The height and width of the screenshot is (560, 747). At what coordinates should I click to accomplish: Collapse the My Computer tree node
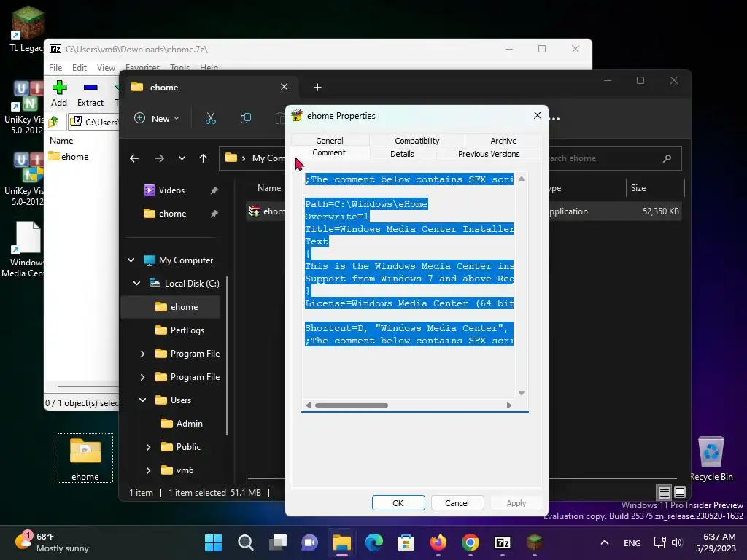[131, 260]
